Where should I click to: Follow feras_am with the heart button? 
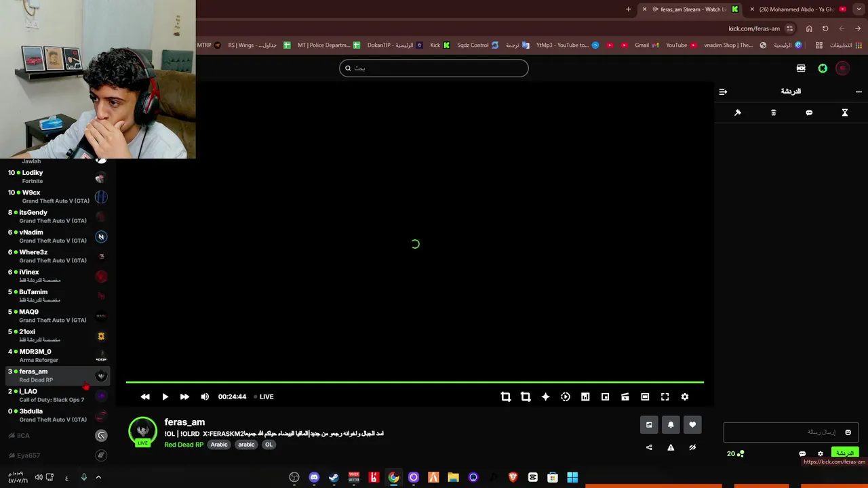tap(692, 424)
